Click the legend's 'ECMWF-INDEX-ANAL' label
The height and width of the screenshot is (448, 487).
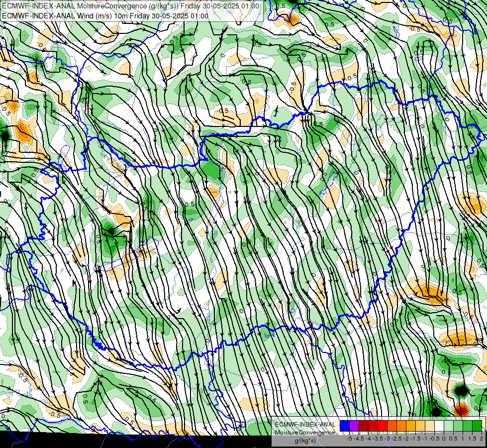point(305,425)
